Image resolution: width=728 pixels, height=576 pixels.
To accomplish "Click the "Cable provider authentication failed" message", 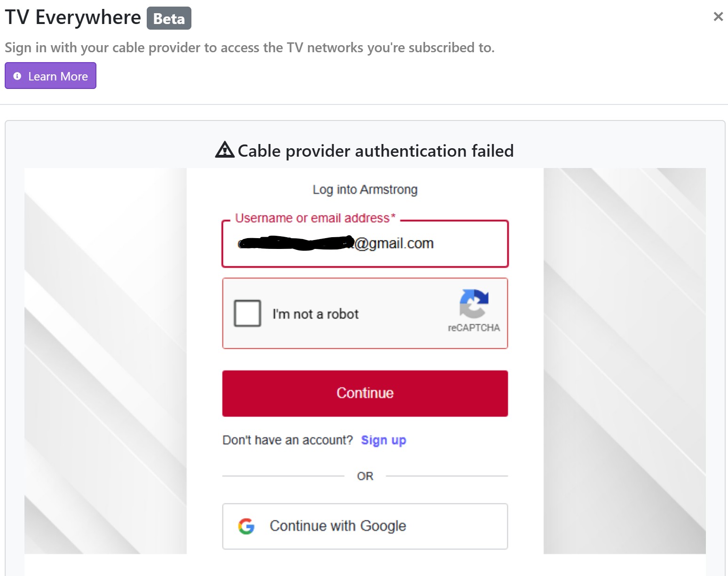I will 375,151.
